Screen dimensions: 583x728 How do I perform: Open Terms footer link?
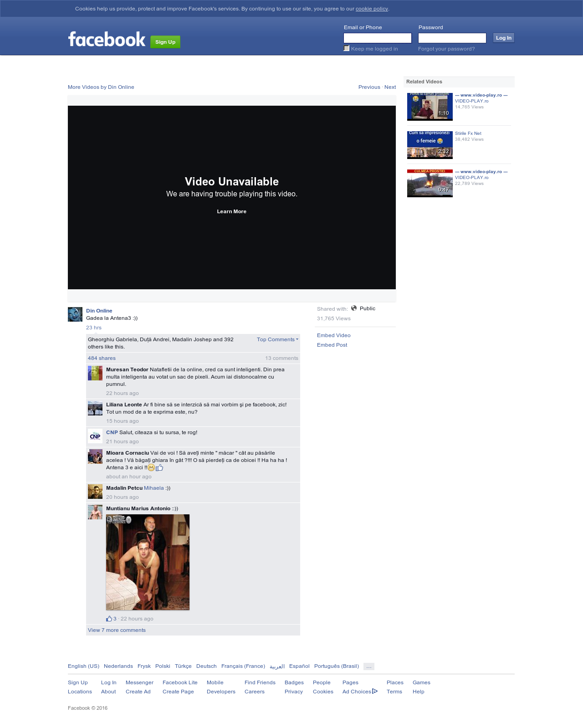tap(394, 692)
